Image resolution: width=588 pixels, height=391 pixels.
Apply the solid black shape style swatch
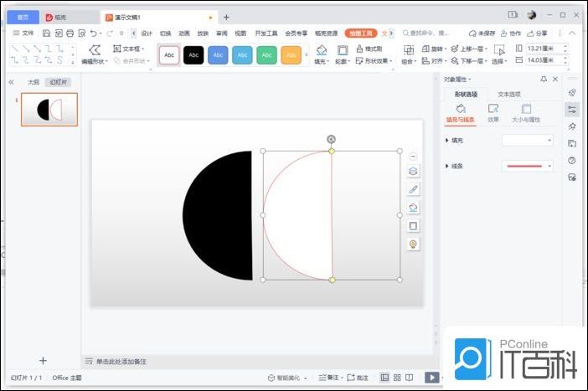[193, 55]
